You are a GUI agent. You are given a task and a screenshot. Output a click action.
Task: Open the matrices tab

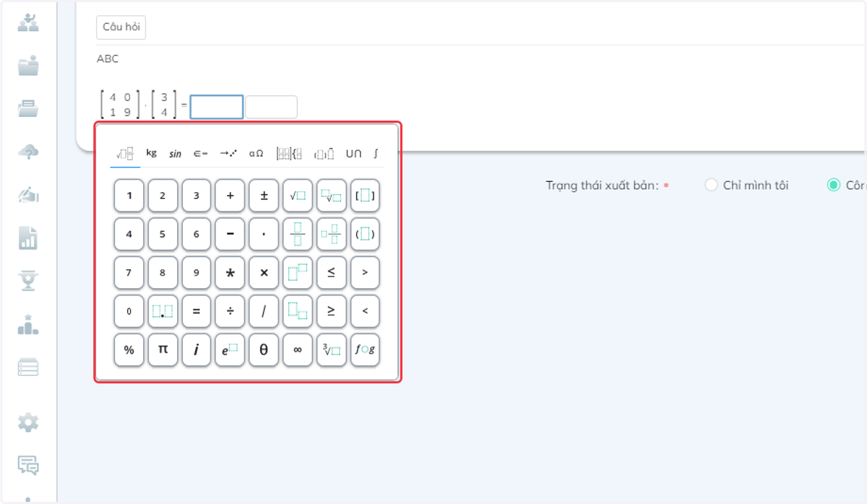pyautogui.click(x=289, y=153)
